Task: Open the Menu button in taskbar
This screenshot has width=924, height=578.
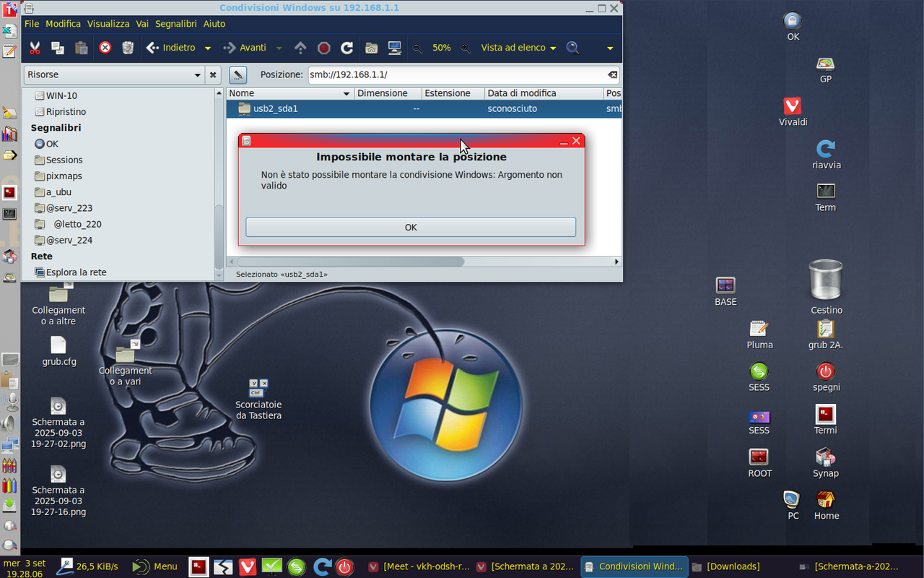Action: coord(154,566)
